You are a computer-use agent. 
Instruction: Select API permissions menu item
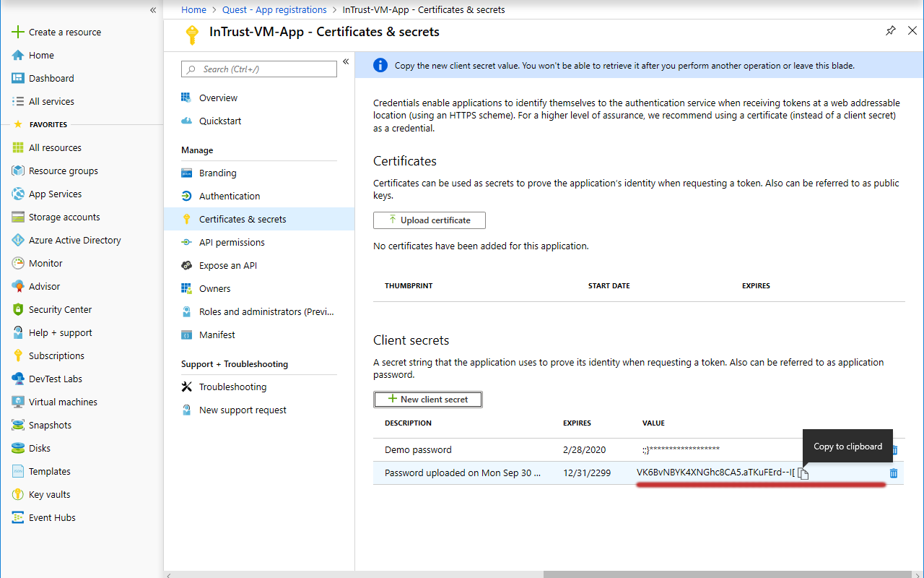232,242
